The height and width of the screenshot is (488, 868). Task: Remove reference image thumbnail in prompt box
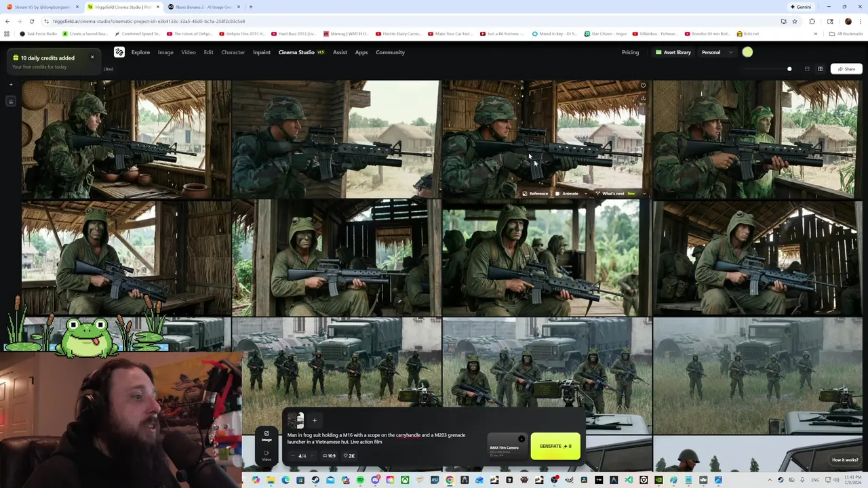(x=296, y=420)
